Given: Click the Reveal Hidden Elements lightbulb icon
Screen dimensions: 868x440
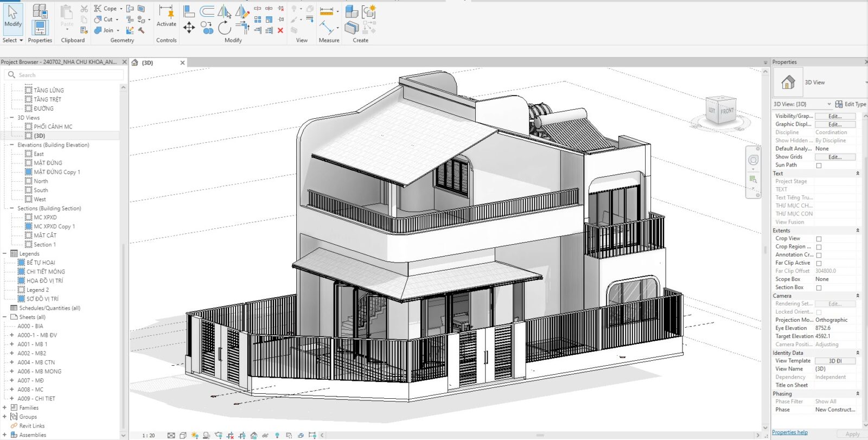Looking at the screenshot, I should click(x=277, y=435).
